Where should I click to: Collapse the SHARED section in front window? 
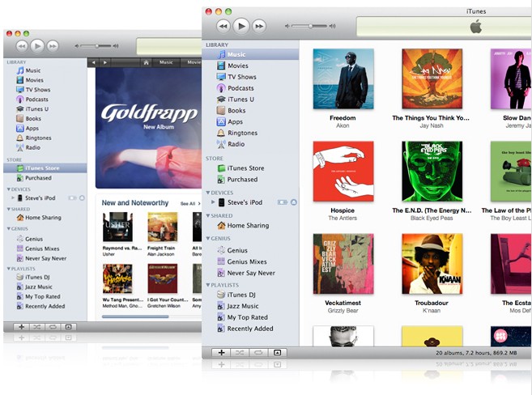pos(208,215)
